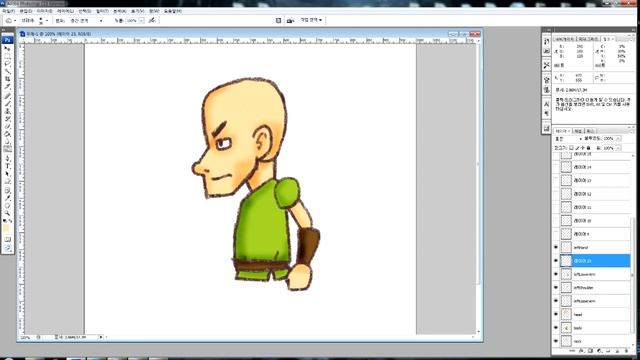This screenshot has height=360, width=640.
Task: Select the Lasso tool
Action: (7, 64)
